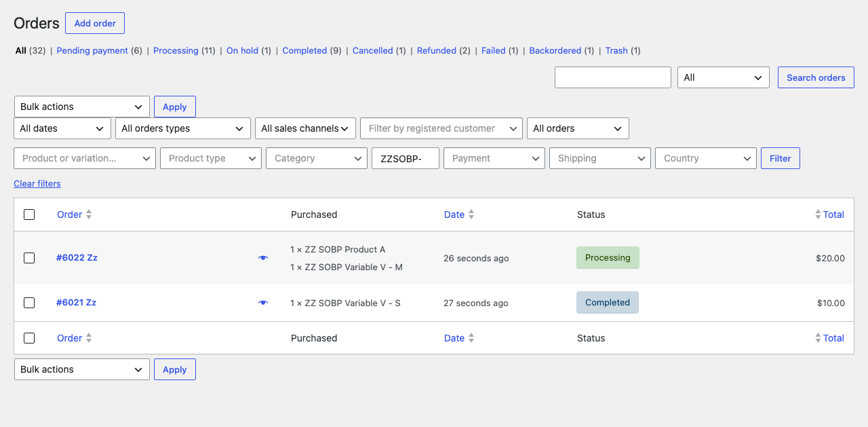
Task: Open the Category filter dropdown
Action: [317, 158]
